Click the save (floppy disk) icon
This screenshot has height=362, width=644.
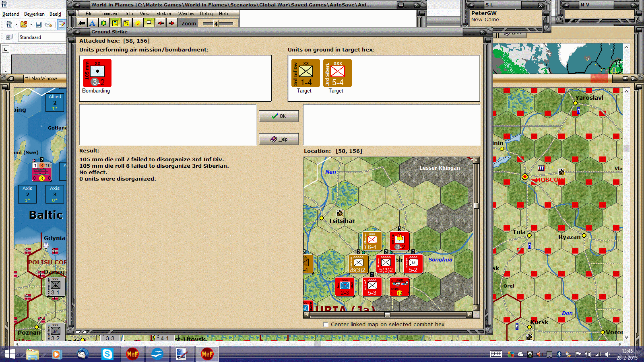39,25
